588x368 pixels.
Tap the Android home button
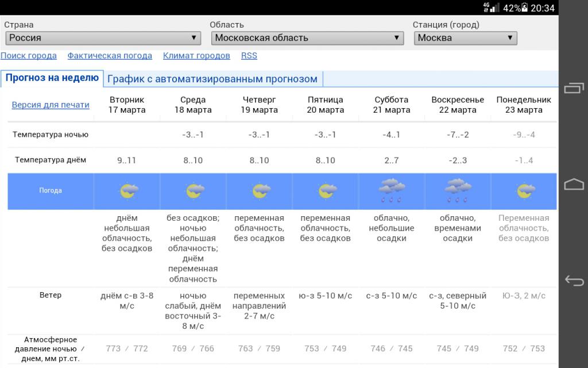point(574,185)
